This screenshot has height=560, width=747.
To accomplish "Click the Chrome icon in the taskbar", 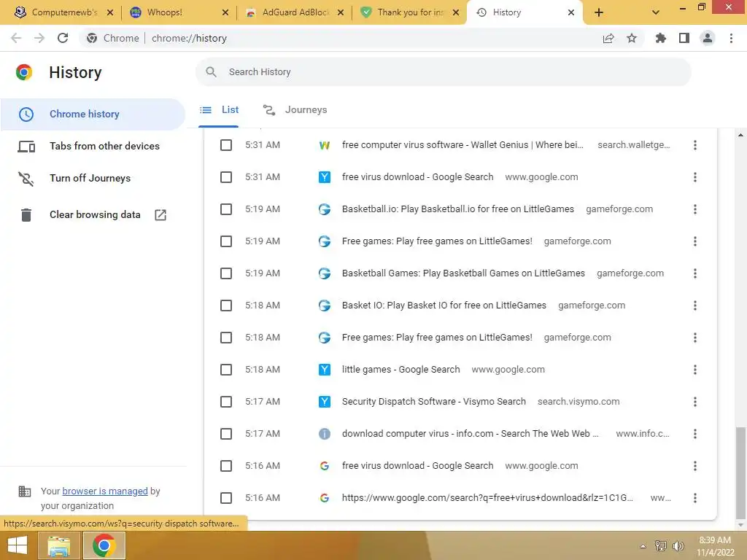I will coord(104,545).
